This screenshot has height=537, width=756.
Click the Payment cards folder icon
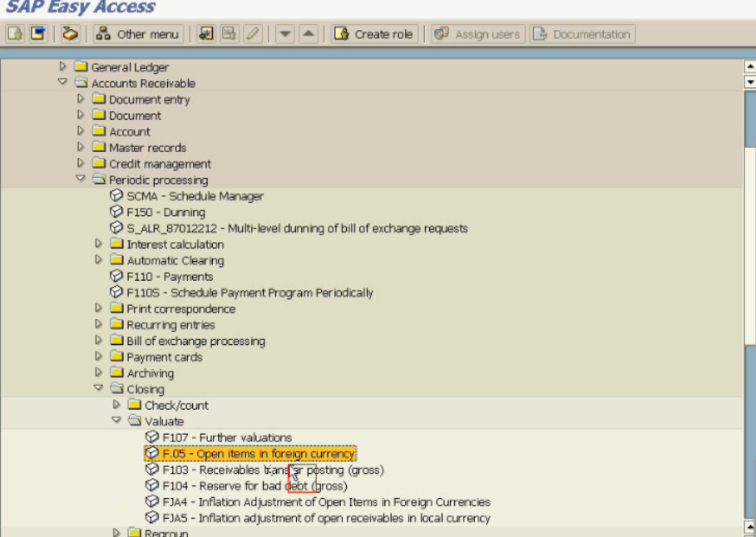[x=116, y=357]
